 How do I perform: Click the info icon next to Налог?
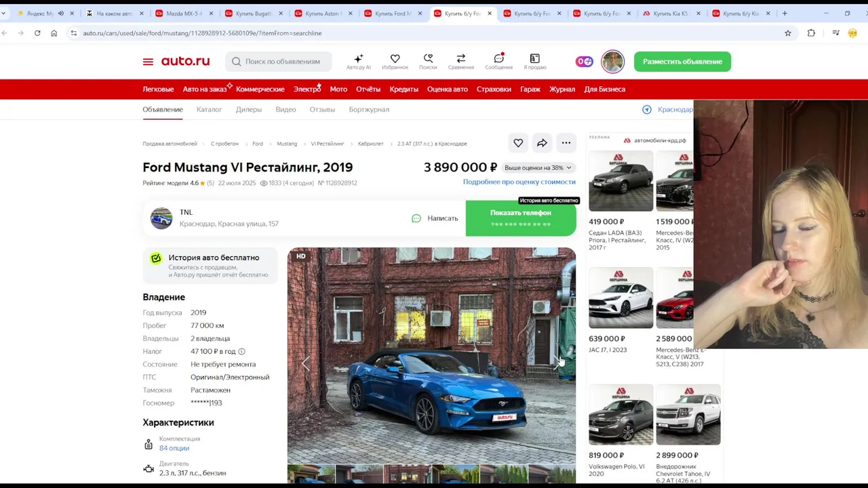click(x=241, y=352)
